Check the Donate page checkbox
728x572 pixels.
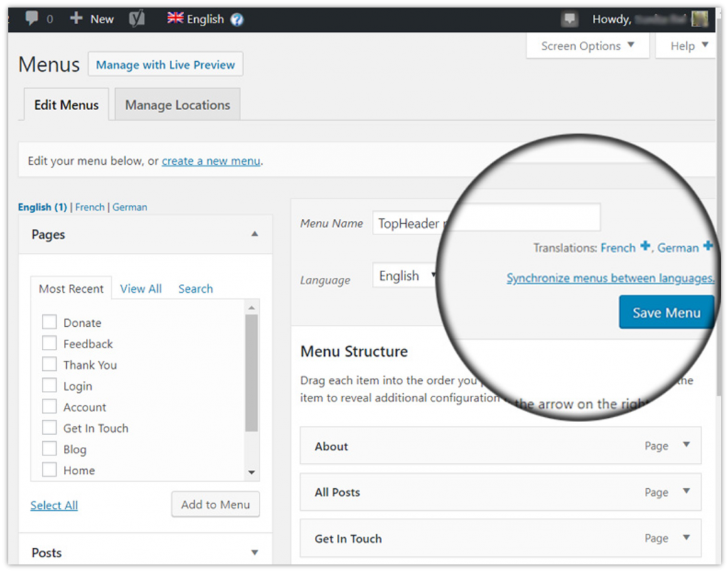tap(49, 322)
